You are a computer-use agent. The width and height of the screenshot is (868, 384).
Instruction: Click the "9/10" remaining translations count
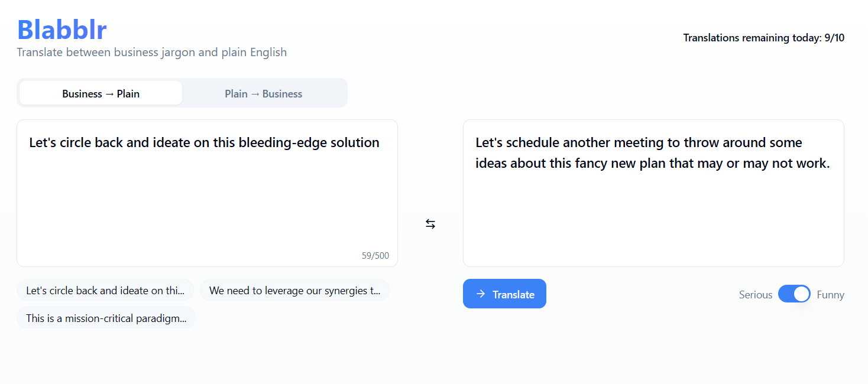pos(834,38)
